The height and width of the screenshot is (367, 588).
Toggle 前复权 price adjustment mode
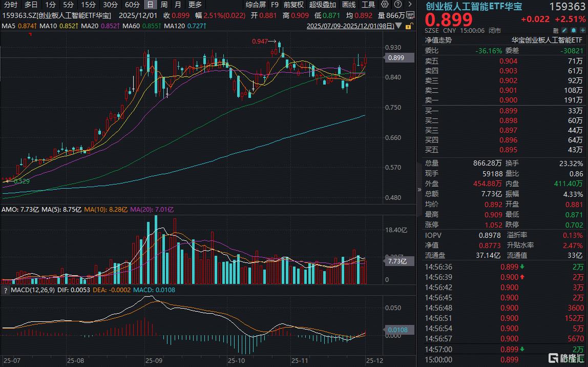point(293,5)
